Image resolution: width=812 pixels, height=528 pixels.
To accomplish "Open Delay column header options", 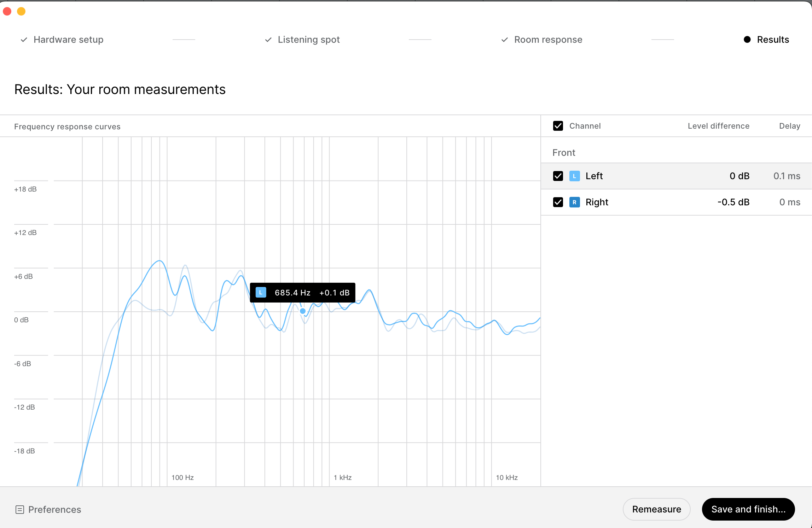I will click(790, 125).
